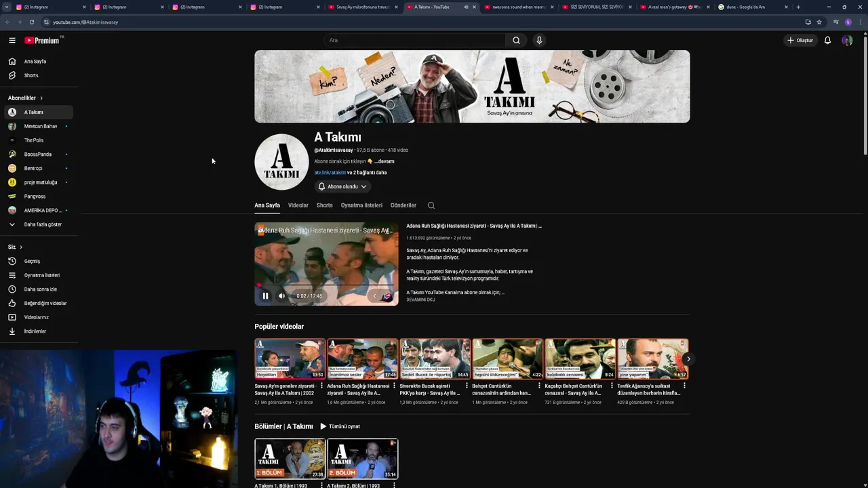Open Tevfik Ağansoy'a suikast video thumbnail

pos(652,359)
